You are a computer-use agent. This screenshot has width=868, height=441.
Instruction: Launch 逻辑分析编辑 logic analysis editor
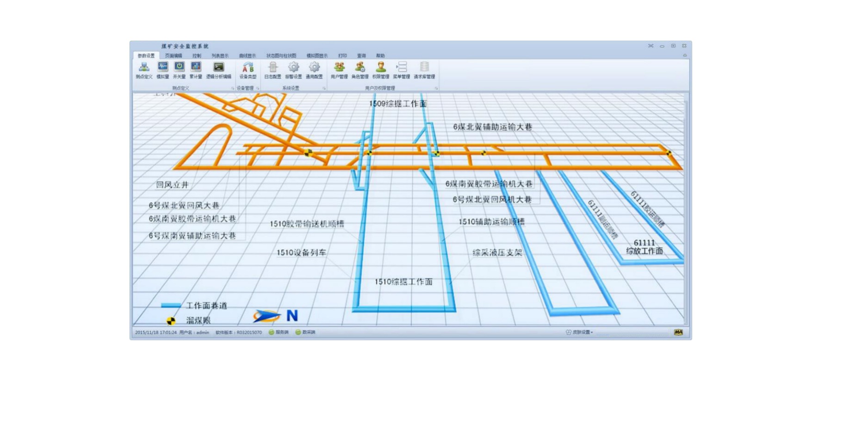pyautogui.click(x=218, y=70)
